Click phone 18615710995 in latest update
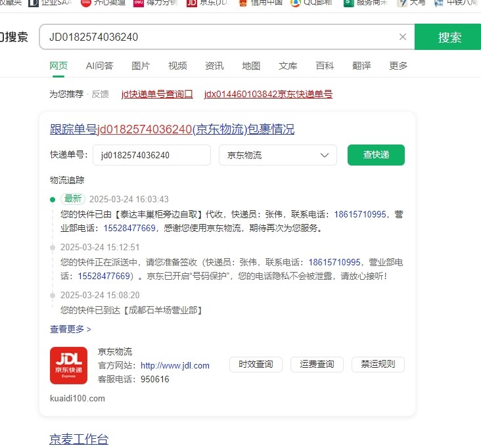This screenshot has height=448, width=481. 360,214
